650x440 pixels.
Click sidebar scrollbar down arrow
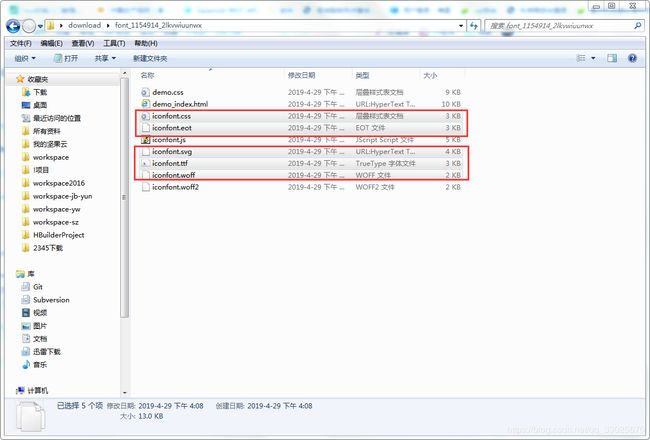[125, 392]
